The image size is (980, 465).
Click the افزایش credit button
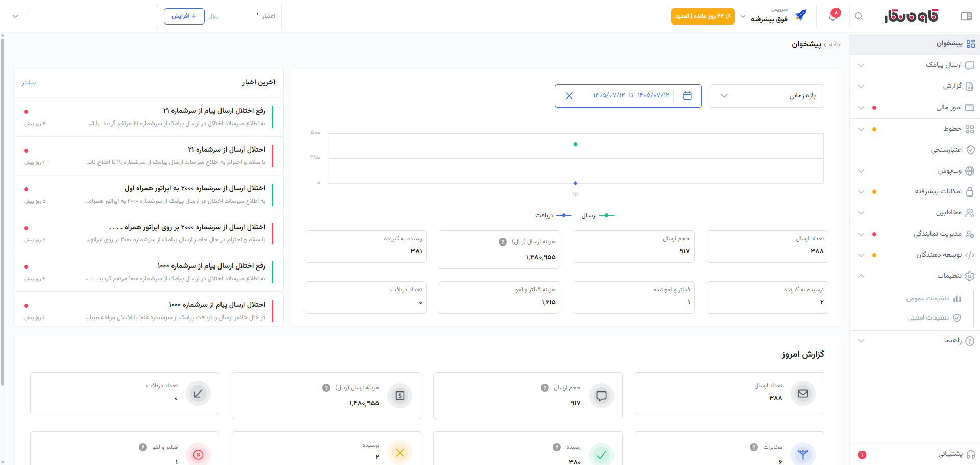tap(184, 16)
